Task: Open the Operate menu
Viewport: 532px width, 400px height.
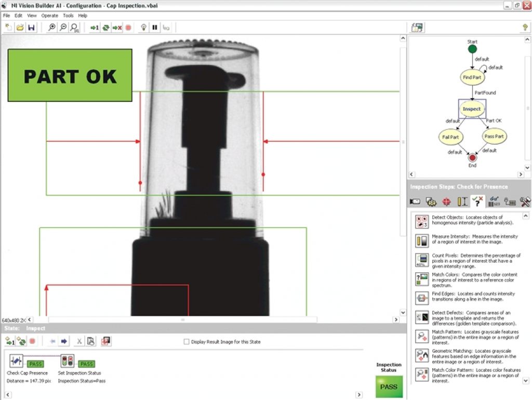Action: point(50,16)
